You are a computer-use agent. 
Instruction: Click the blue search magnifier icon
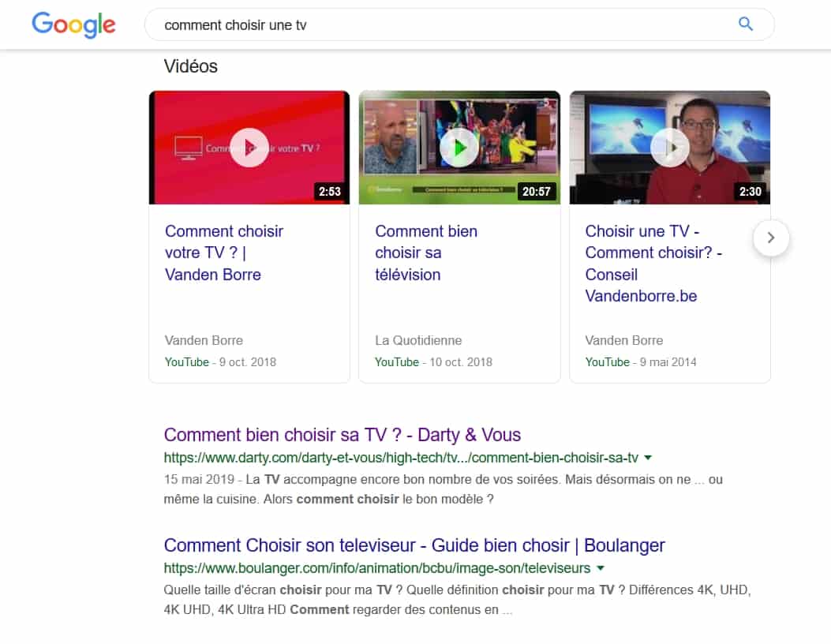[745, 24]
